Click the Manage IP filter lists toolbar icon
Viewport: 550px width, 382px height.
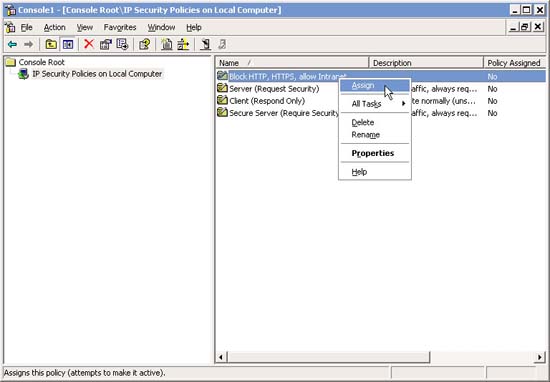[183, 45]
